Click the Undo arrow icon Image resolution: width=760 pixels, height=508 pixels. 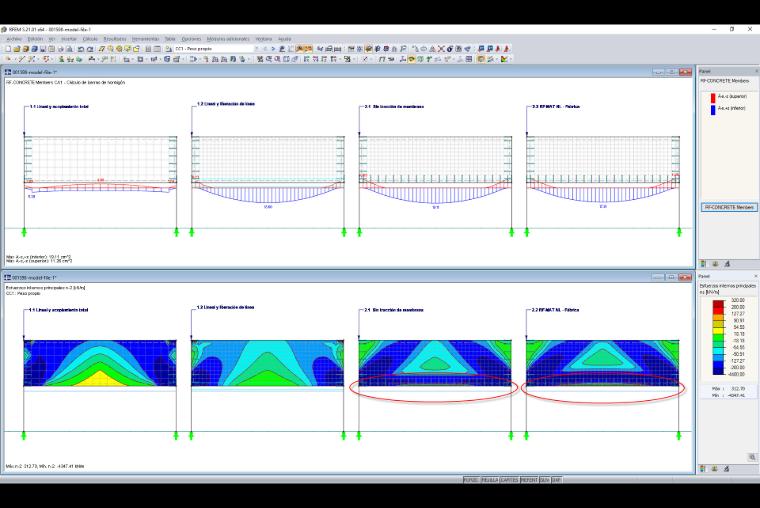tap(81, 49)
